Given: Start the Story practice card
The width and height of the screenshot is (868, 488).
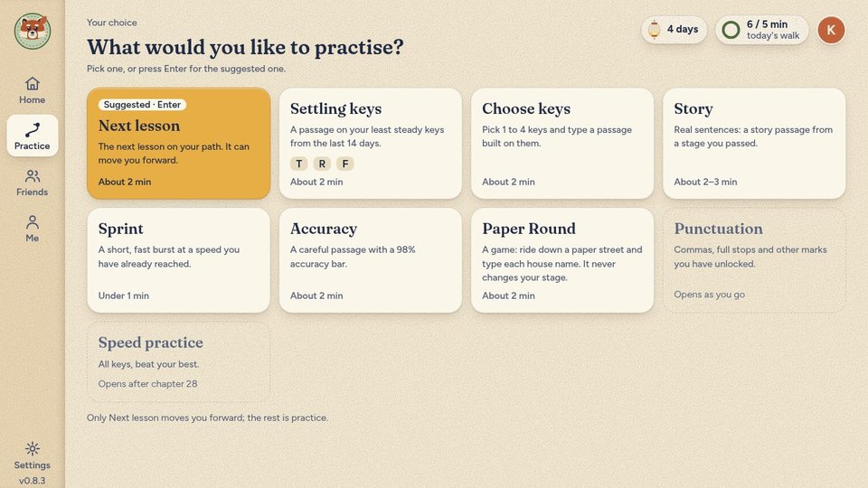Looking at the screenshot, I should (754, 144).
